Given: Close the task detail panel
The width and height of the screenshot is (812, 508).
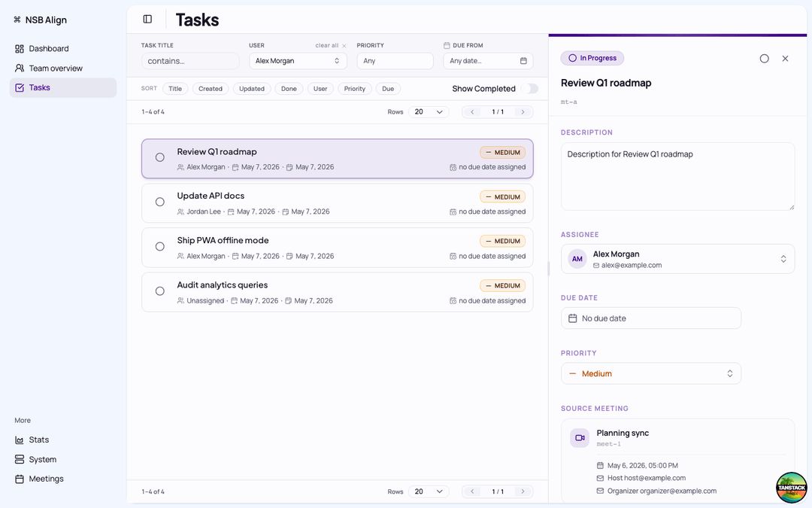Looking at the screenshot, I should 785,59.
